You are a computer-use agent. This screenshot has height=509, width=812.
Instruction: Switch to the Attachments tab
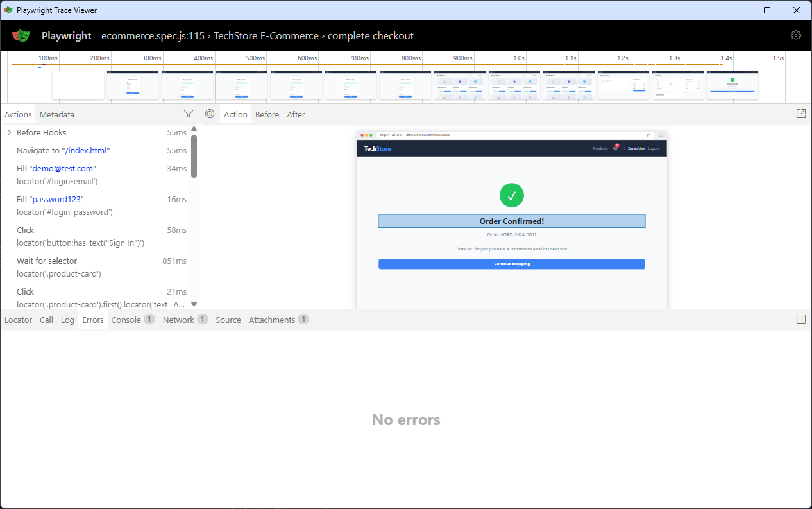pos(271,319)
